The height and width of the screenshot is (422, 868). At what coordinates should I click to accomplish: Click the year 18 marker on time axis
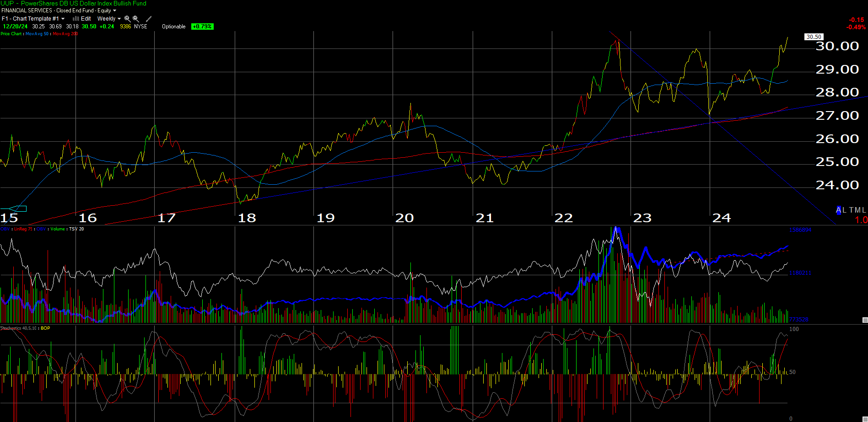[x=247, y=218]
